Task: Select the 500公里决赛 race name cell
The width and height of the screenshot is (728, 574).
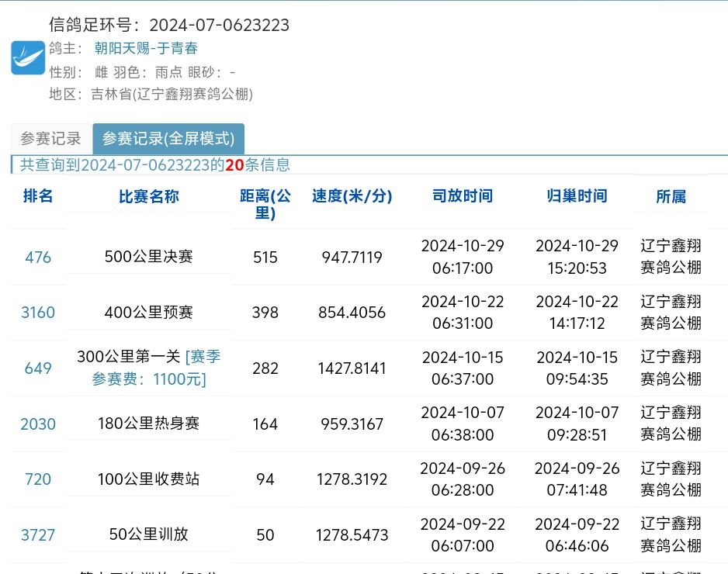Action: coord(149,258)
